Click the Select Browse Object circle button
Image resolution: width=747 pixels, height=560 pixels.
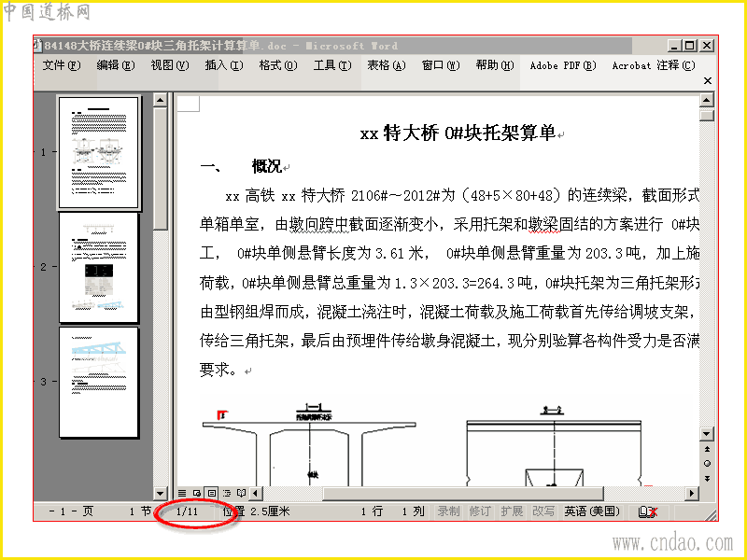tap(707, 463)
